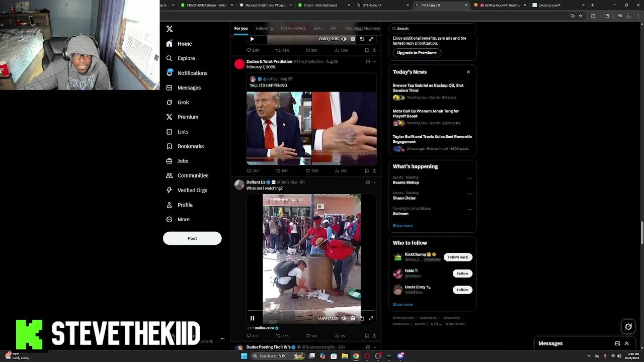Image resolution: width=644 pixels, height=362 pixels.
Task: Open the Grok icon in the sidebar
Action: 169,102
